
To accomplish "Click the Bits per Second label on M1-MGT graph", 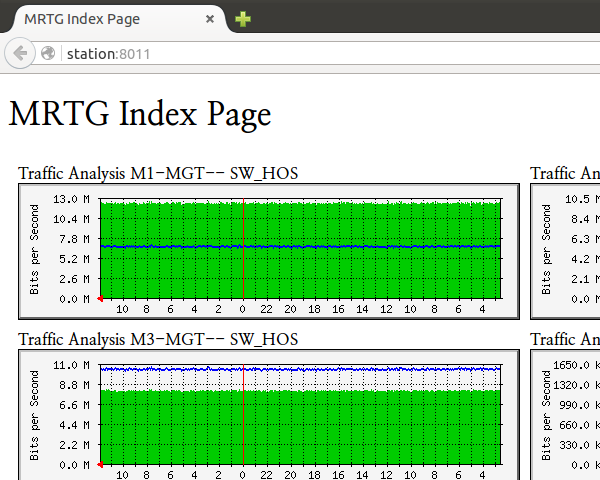I will [x=34, y=248].
